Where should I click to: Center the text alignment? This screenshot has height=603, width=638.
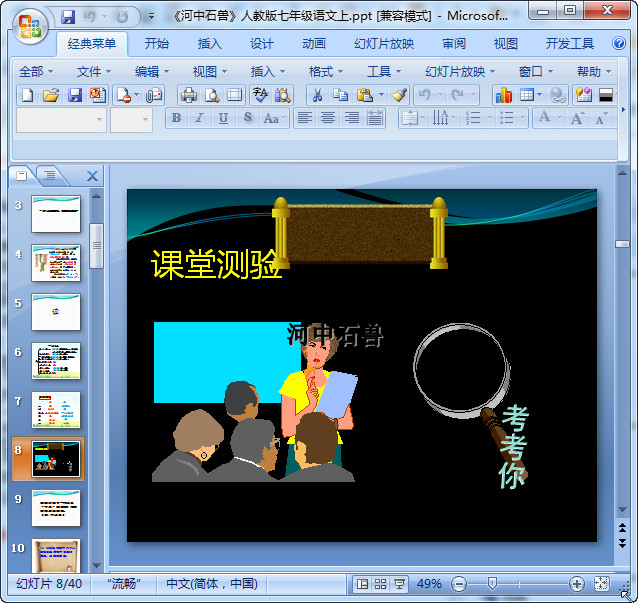[x=328, y=118]
